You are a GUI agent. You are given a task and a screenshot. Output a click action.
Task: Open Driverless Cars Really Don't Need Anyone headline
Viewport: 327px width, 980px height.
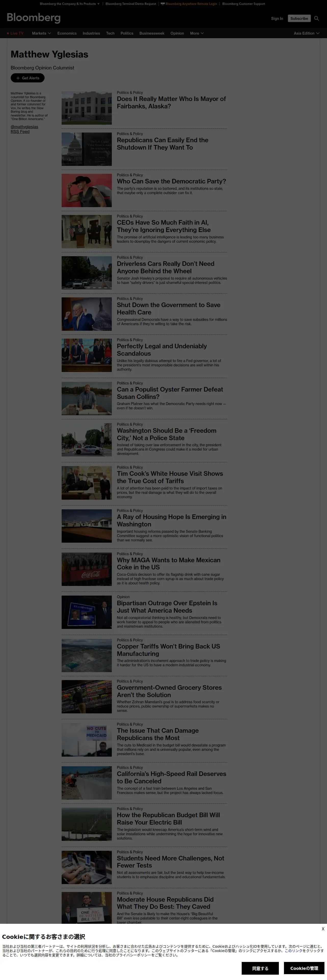166,267
